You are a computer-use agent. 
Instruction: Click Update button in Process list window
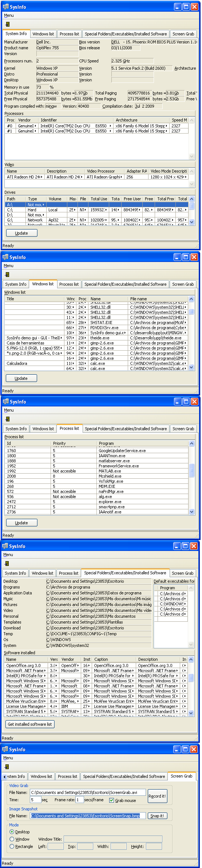click(x=21, y=523)
